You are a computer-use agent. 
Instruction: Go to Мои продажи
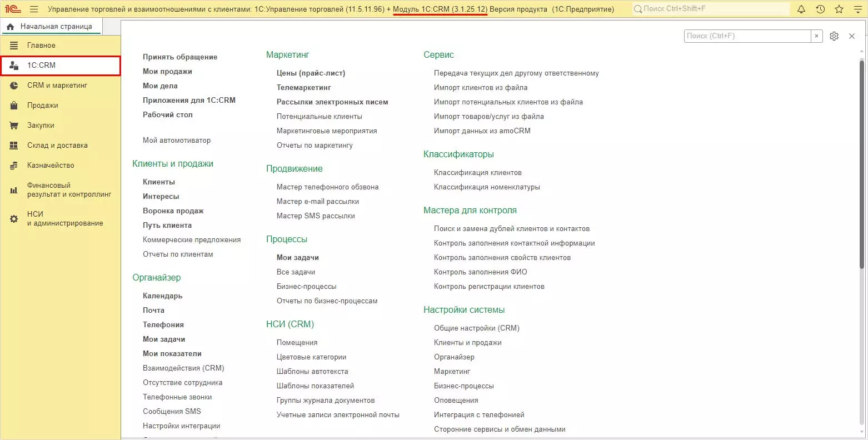tap(167, 72)
